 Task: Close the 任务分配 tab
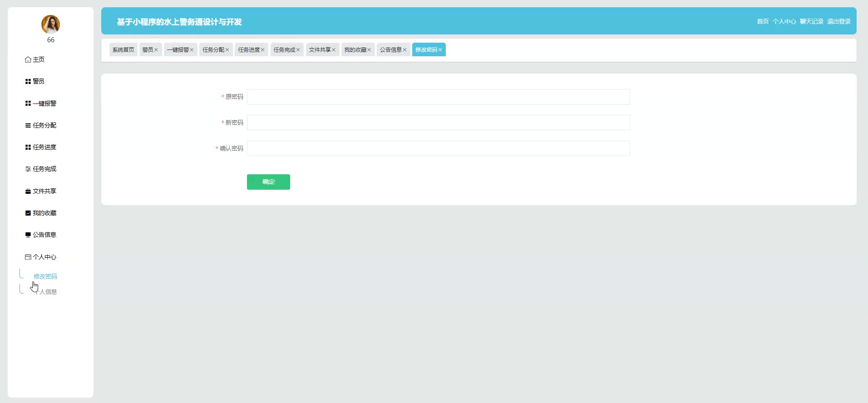(227, 50)
